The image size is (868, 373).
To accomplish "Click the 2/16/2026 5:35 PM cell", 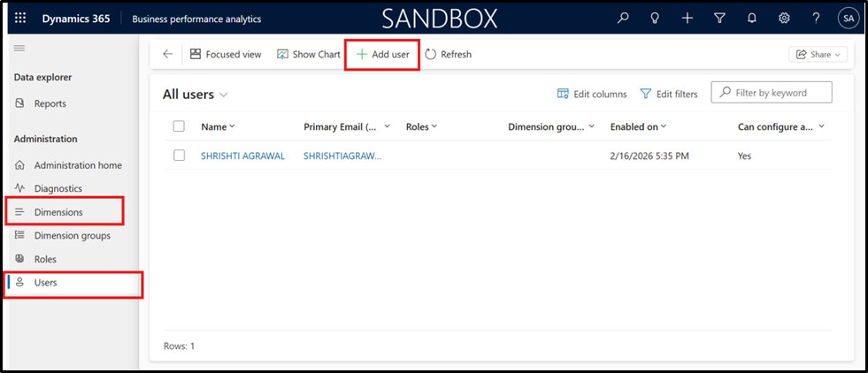I will [649, 156].
